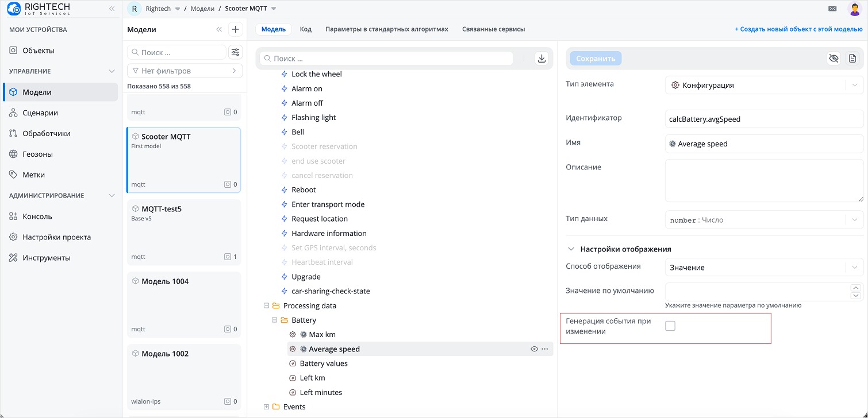Click the Сохранить button

[596, 59]
